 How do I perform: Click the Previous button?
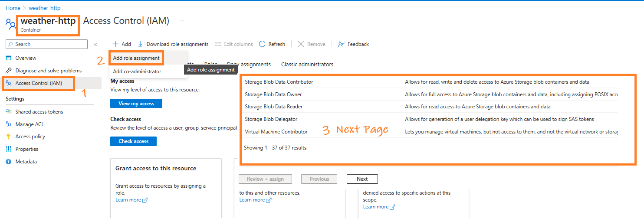(x=319, y=179)
